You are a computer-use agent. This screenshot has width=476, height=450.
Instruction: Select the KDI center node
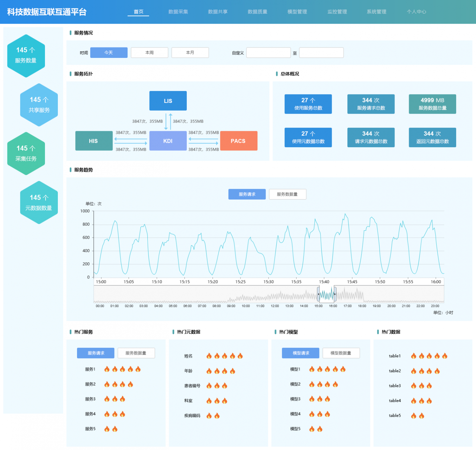[x=168, y=141]
